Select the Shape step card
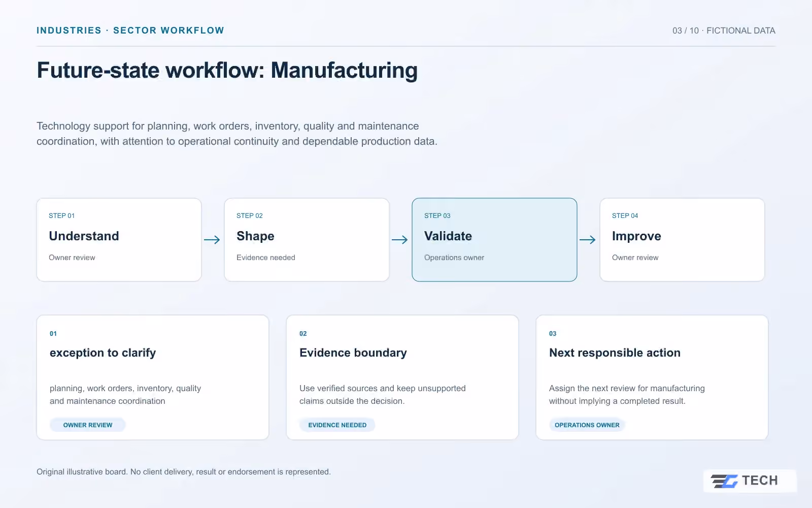 click(x=307, y=240)
